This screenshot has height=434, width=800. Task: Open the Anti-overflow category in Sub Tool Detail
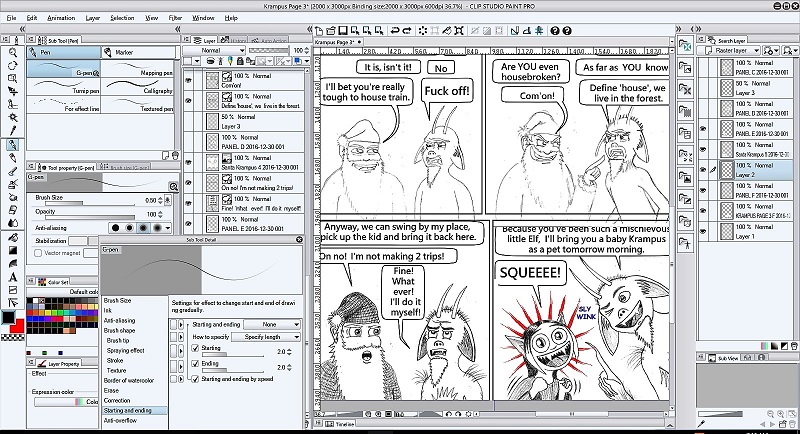(x=120, y=421)
